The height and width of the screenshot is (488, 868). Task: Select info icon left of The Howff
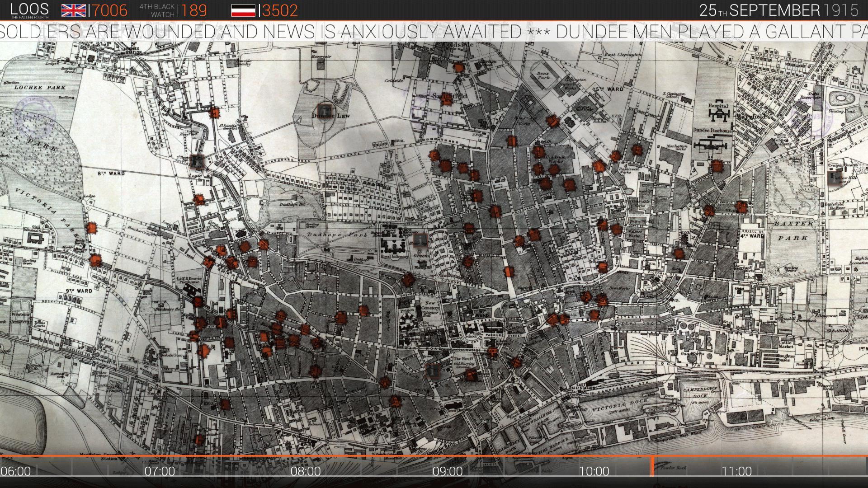[x=432, y=371]
